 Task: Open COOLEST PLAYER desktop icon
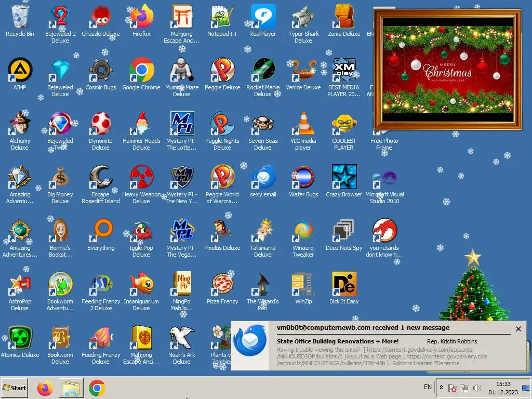pyautogui.click(x=344, y=130)
